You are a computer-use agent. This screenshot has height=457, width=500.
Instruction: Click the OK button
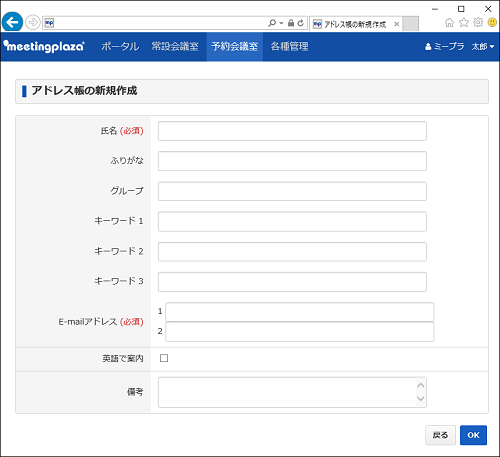(x=473, y=435)
